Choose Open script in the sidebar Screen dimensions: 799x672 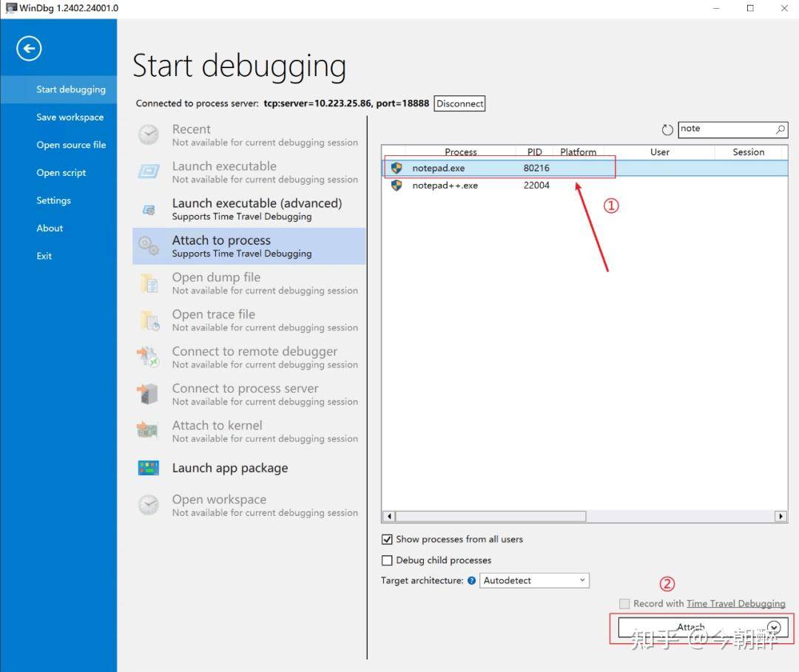pyautogui.click(x=61, y=172)
